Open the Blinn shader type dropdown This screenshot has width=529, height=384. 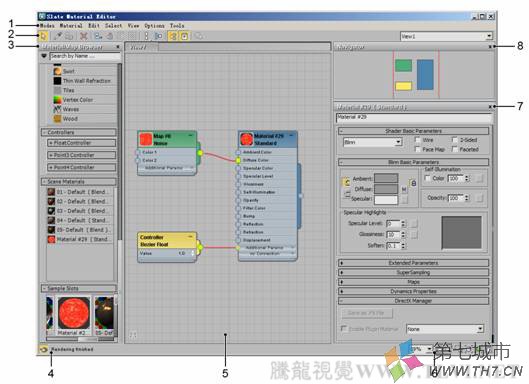(x=373, y=142)
